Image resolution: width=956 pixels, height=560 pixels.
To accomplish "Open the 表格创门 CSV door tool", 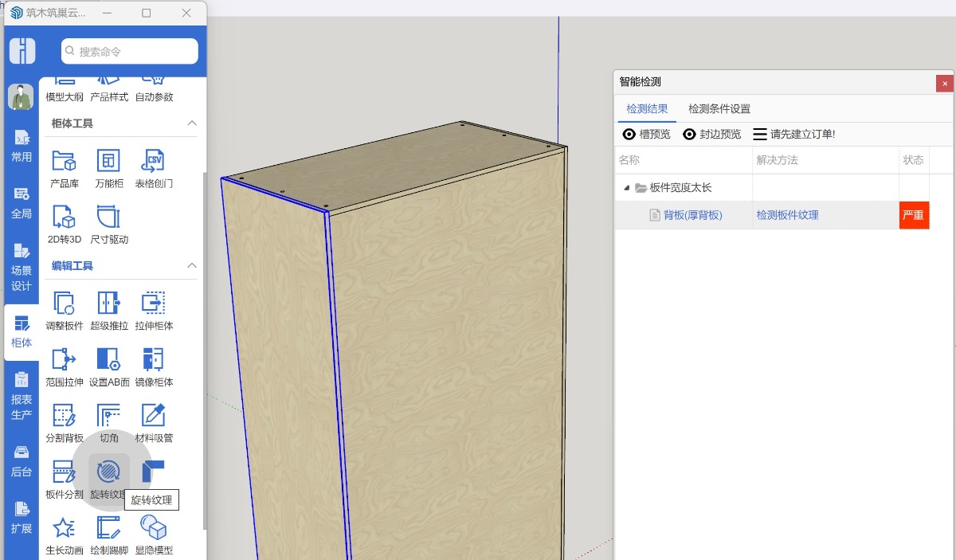I will pyautogui.click(x=153, y=168).
